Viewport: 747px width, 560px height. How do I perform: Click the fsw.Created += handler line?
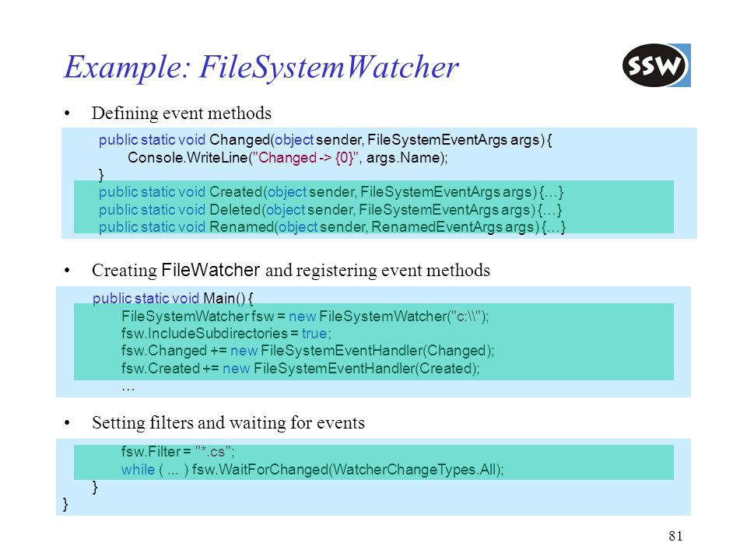pos(300,369)
